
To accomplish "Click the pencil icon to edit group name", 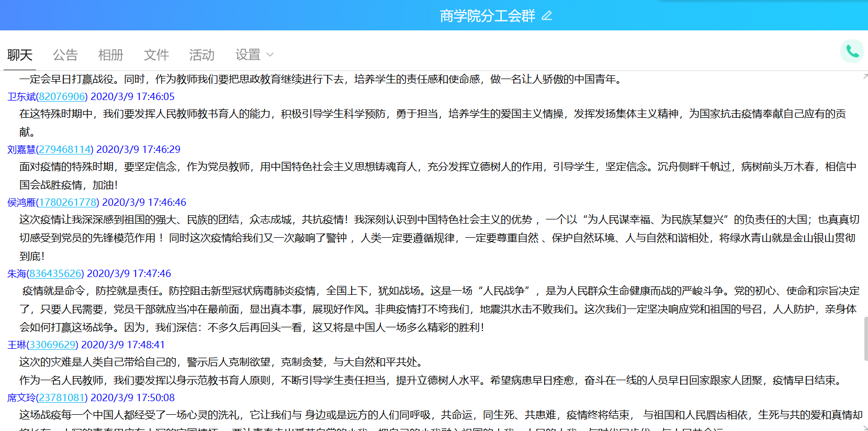I will [547, 16].
